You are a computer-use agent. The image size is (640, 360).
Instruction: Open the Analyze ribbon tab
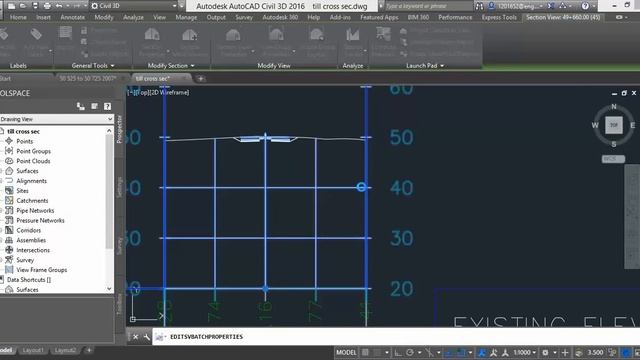coord(133,17)
